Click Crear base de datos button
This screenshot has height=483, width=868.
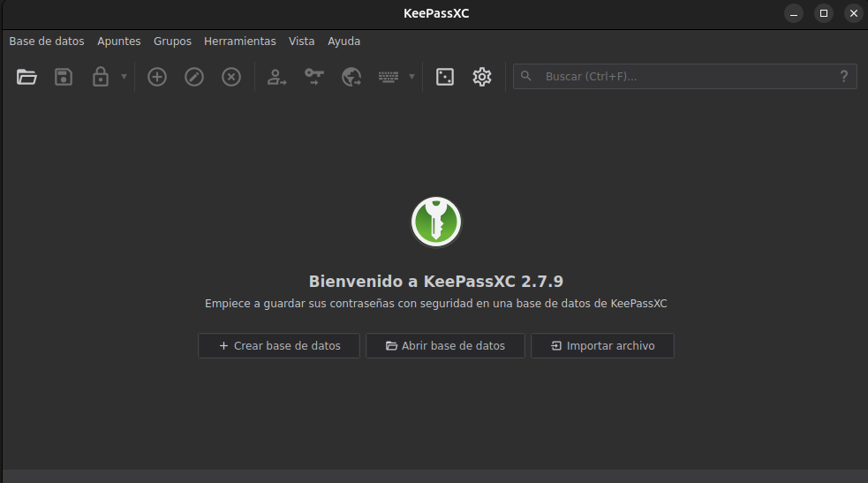pyautogui.click(x=279, y=346)
